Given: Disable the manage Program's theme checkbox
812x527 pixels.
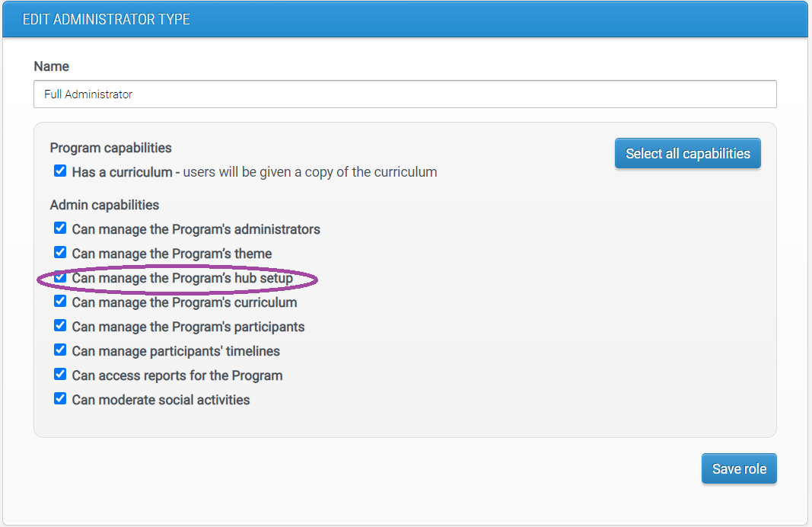Looking at the screenshot, I should click(x=60, y=253).
